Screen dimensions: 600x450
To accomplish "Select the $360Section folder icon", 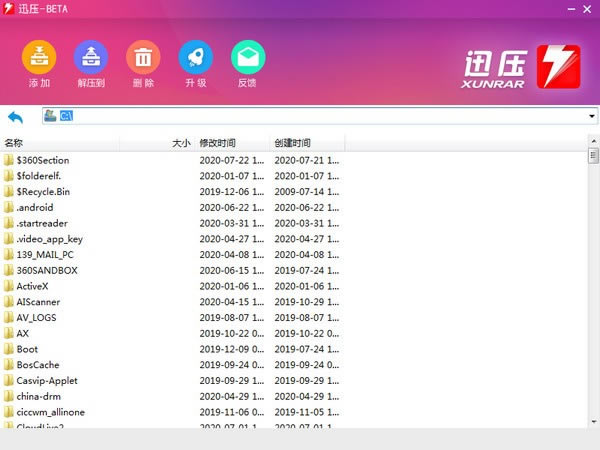I will tap(8, 160).
